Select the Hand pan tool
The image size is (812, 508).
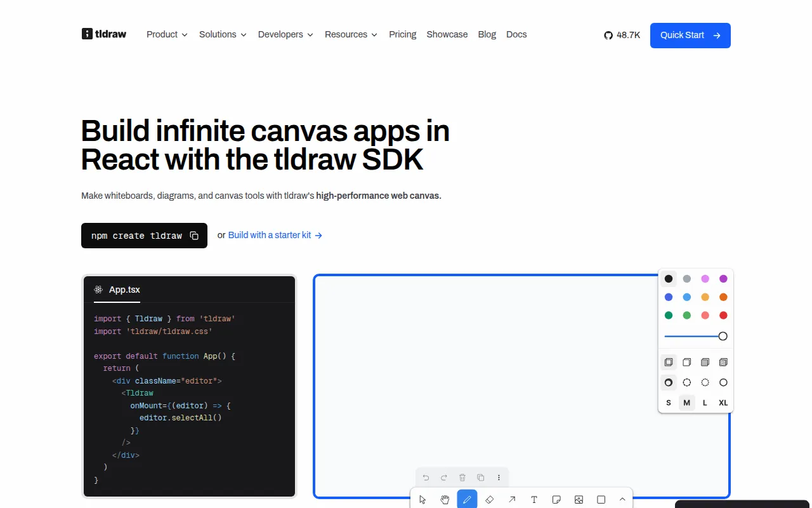(445, 500)
